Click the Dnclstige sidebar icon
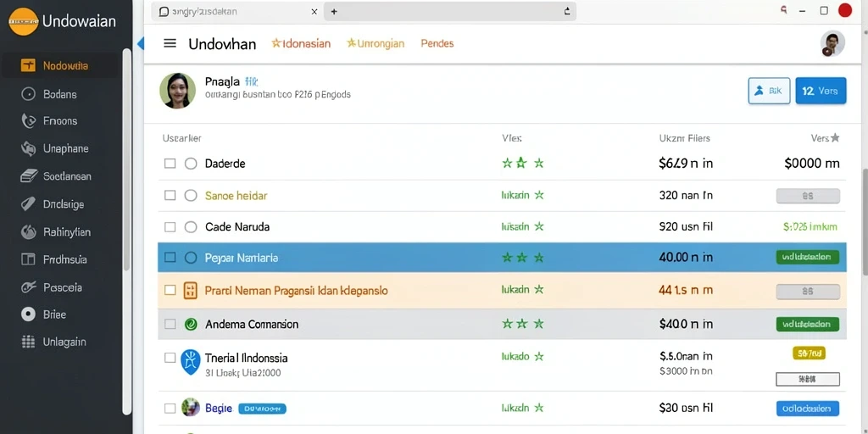Viewport: 868px width, 434px height. click(28, 204)
